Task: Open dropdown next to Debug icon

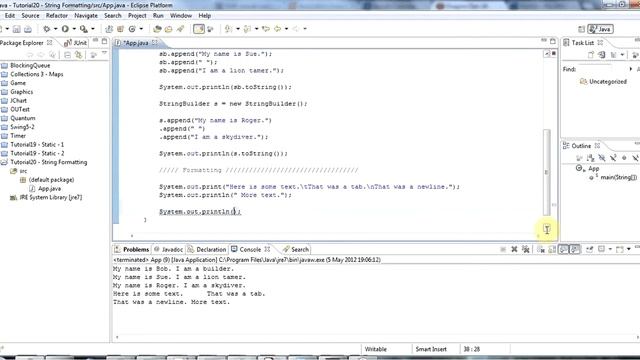Action: (55, 29)
